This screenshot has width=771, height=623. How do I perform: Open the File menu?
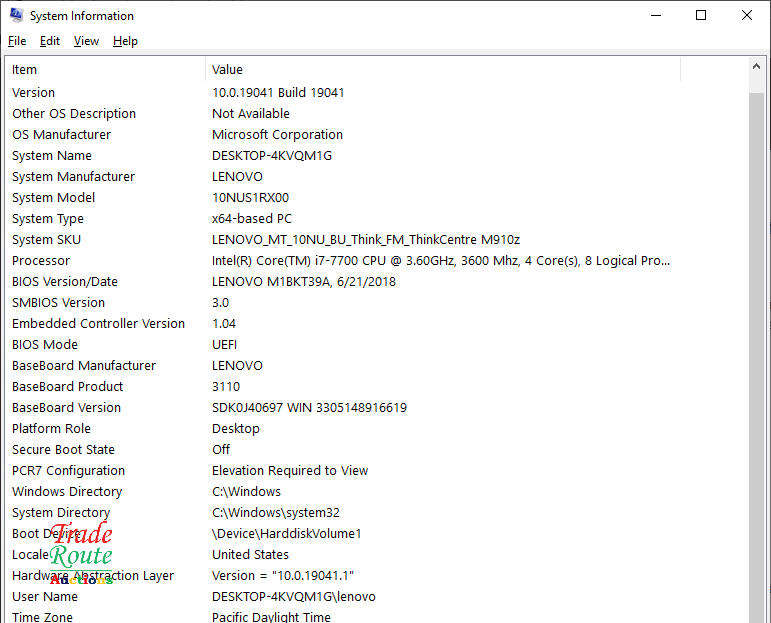click(x=17, y=41)
